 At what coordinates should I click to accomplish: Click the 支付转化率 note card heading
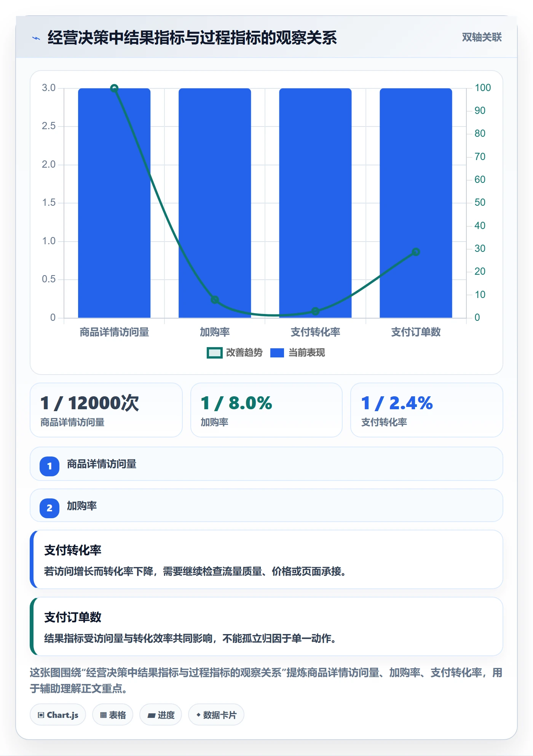(x=73, y=550)
